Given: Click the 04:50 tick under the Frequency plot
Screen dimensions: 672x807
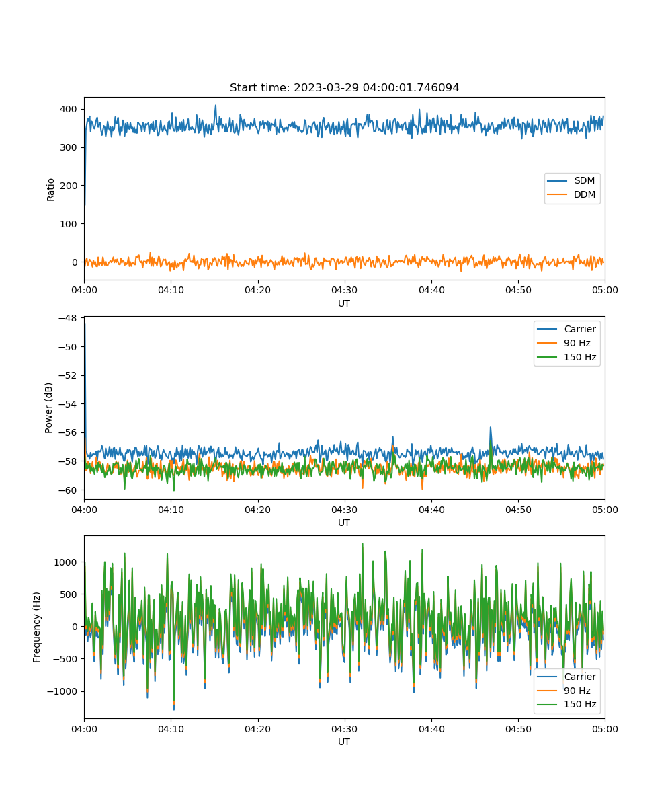Looking at the screenshot, I should click(517, 729).
